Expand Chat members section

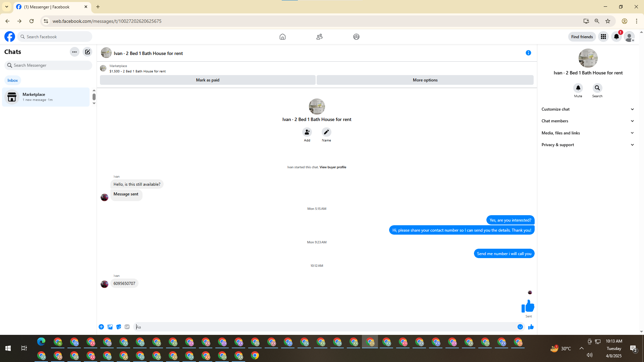pyautogui.click(x=588, y=121)
